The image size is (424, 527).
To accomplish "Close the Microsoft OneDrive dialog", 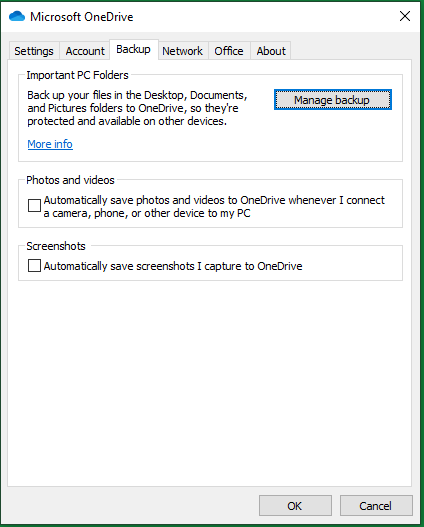I will pyautogui.click(x=405, y=16).
